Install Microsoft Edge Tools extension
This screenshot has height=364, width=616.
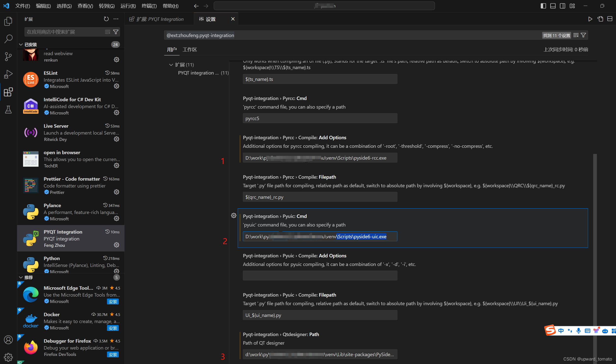click(x=113, y=301)
